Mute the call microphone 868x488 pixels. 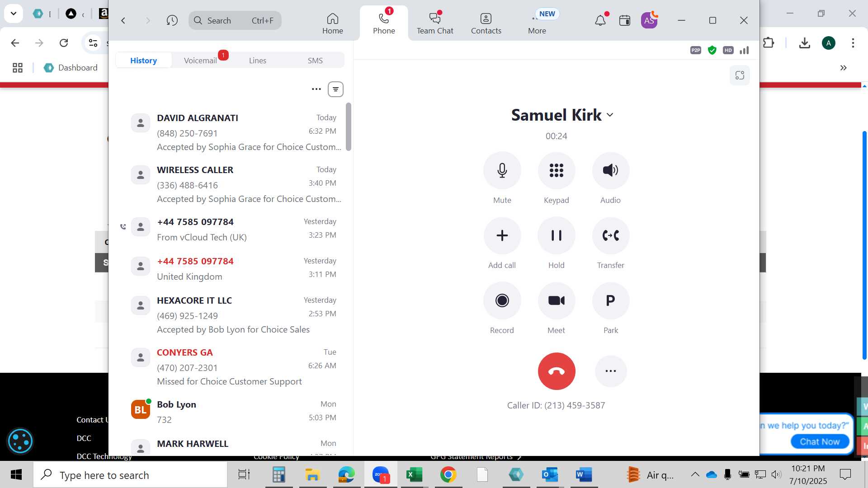[x=502, y=170]
